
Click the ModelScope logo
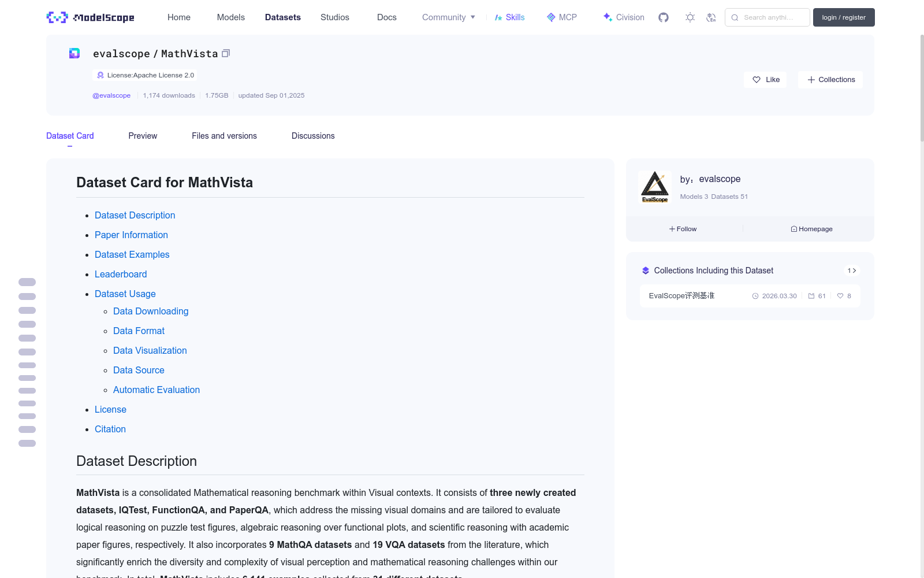coord(90,17)
